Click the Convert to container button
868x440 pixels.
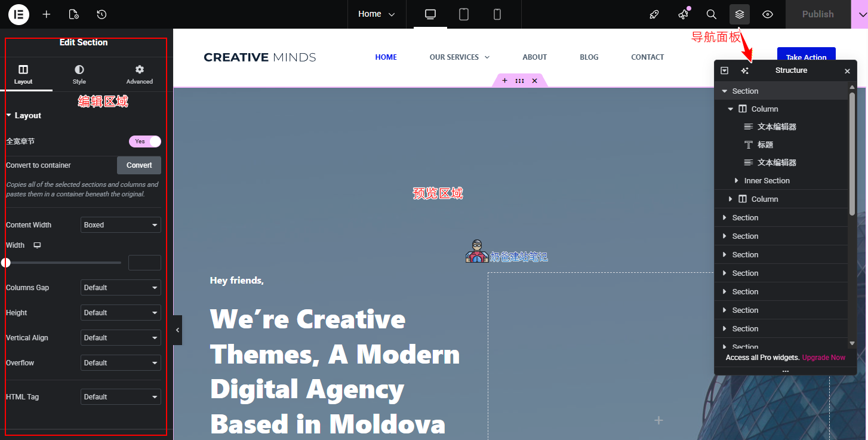pos(138,165)
